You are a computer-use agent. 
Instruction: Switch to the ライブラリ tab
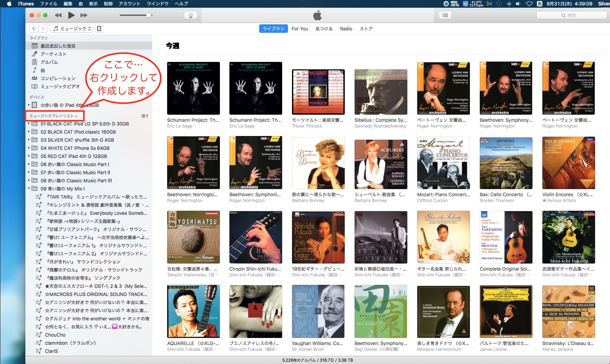(x=273, y=29)
